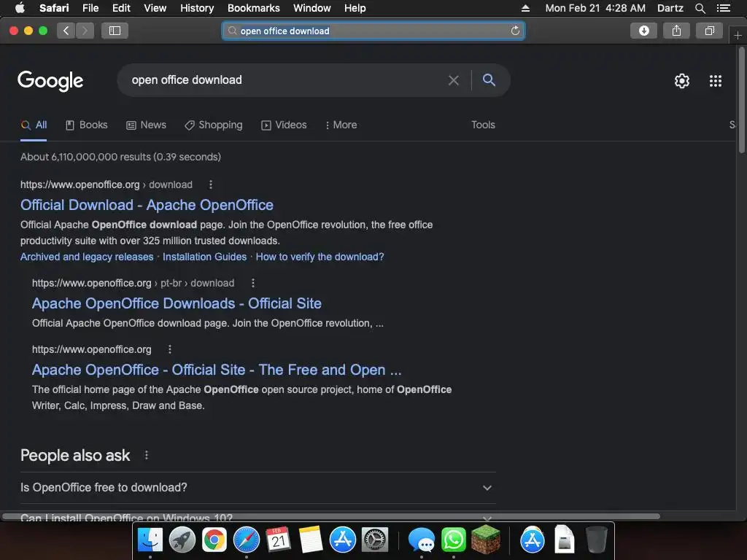Open the Help menu
This screenshot has height=560, width=747.
(355, 8)
